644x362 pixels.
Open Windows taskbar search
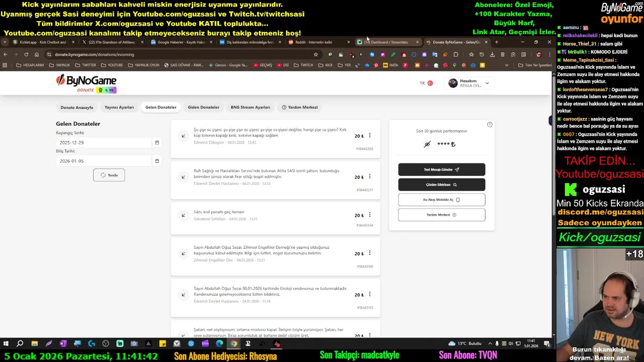click(20, 344)
